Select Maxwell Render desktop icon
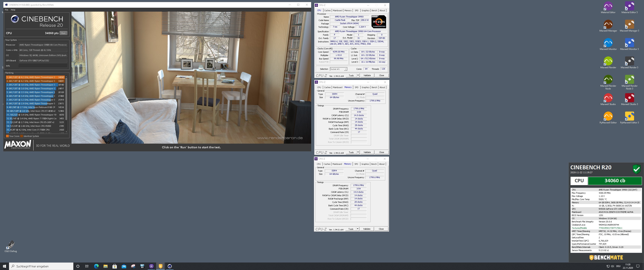The image size is (644, 270). click(608, 63)
